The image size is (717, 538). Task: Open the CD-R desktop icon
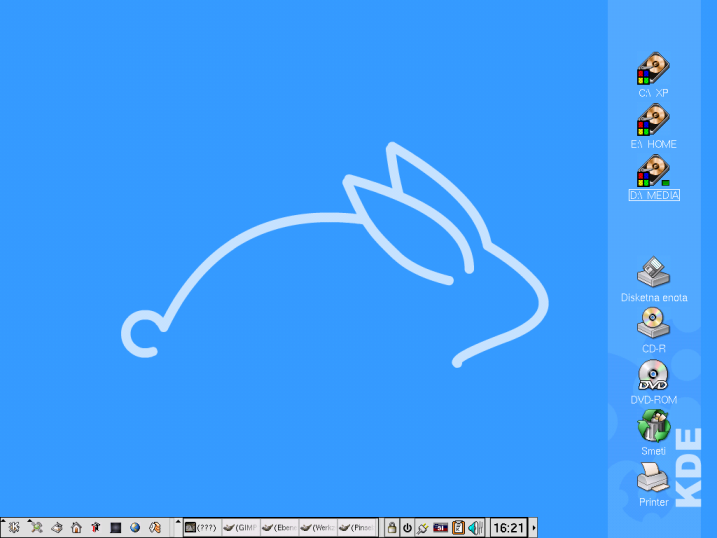653,323
